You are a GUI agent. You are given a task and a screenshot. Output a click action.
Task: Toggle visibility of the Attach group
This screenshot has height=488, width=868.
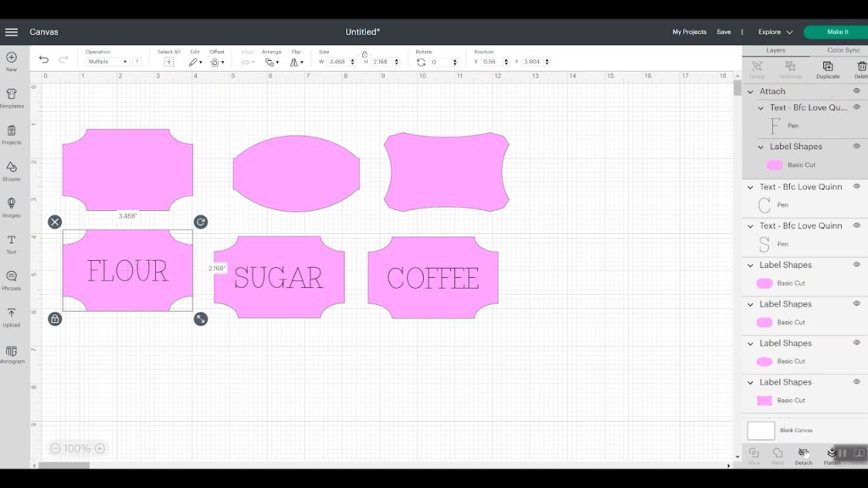[x=856, y=91]
